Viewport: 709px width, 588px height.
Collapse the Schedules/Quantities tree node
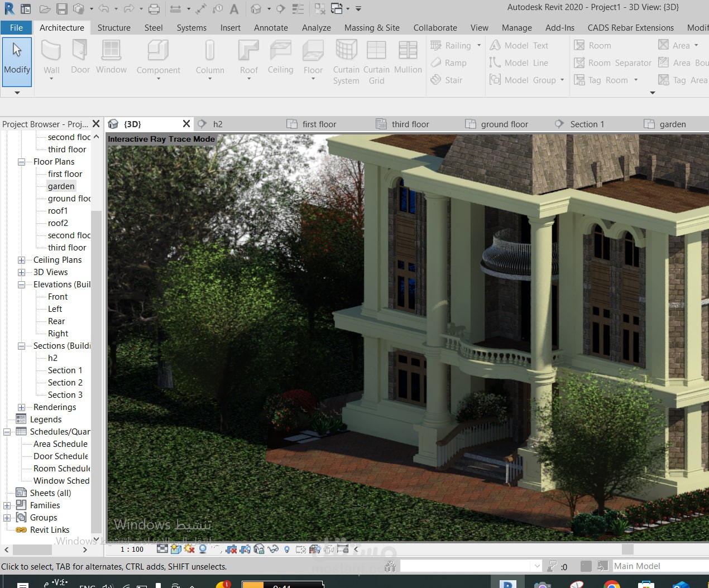pyautogui.click(x=7, y=432)
